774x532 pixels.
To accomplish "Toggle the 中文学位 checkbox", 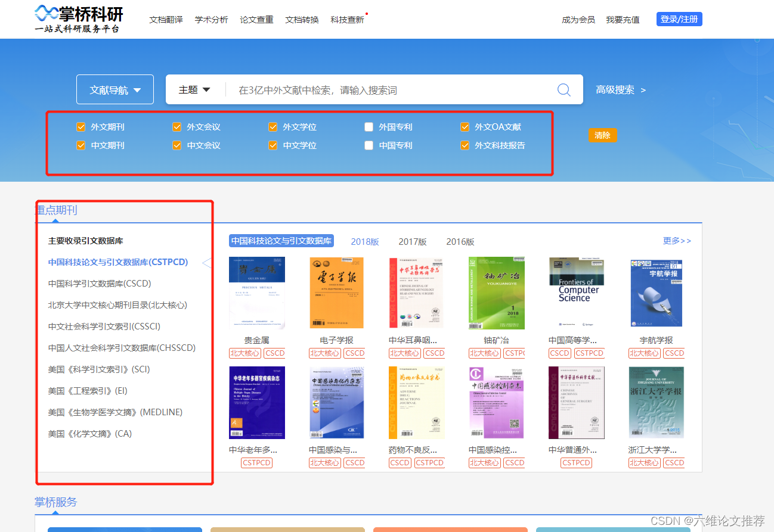I will [x=273, y=145].
